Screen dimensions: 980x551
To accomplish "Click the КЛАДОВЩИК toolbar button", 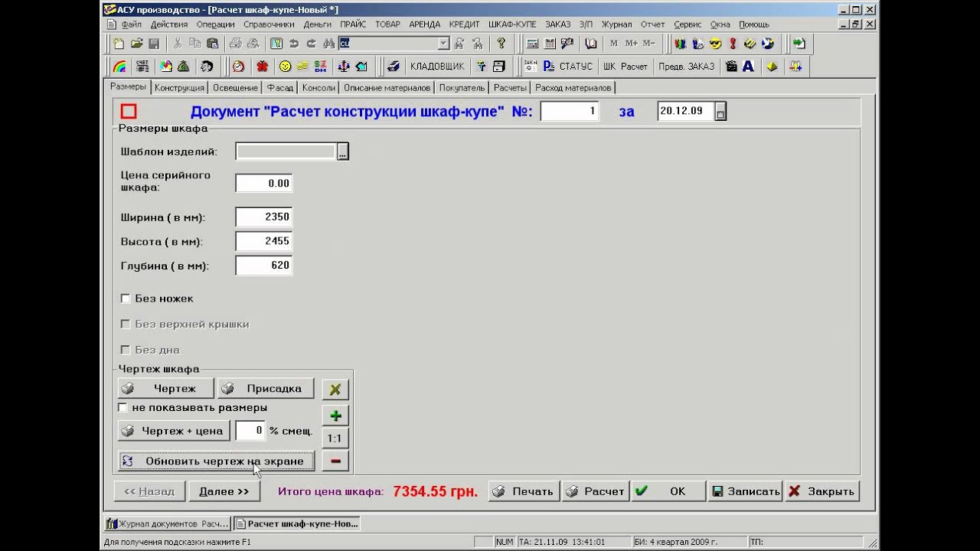I will point(437,67).
